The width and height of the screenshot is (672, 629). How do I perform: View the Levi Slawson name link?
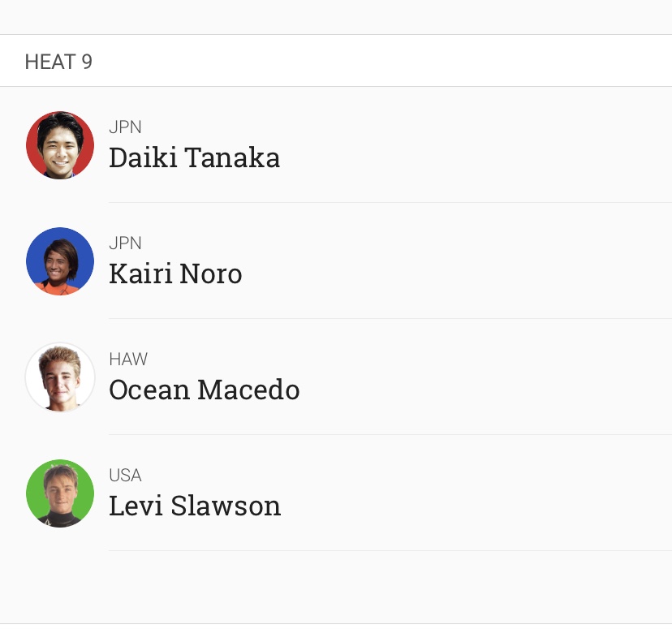[x=195, y=506]
